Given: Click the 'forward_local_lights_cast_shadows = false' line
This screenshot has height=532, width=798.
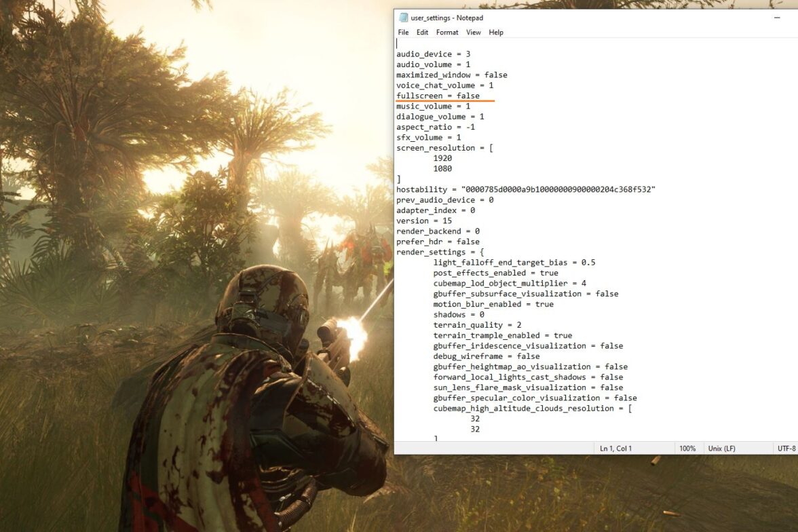Looking at the screenshot, I should [528, 377].
